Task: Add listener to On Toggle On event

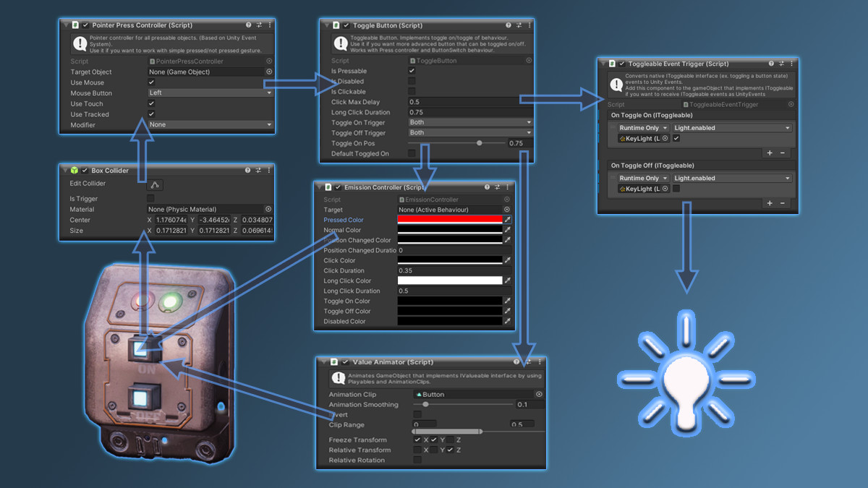Action: (770, 153)
